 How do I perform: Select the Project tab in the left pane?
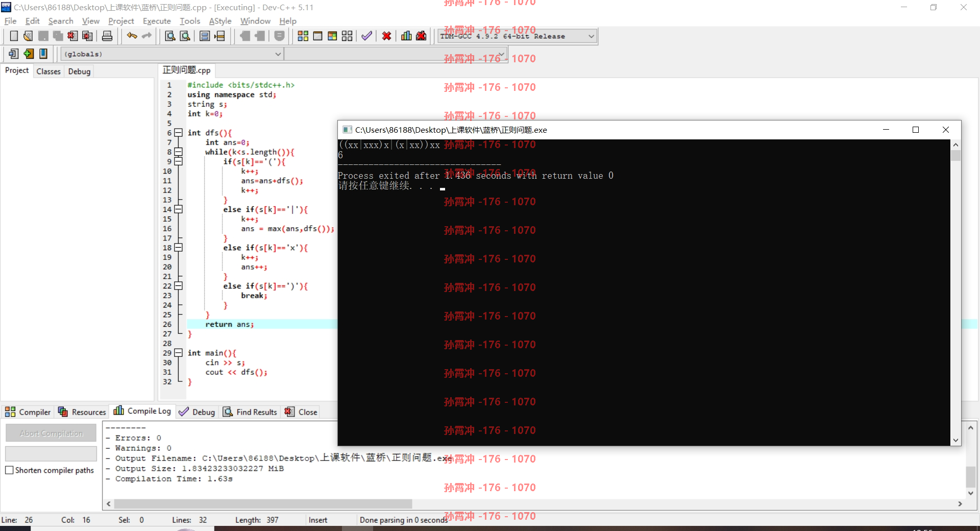tap(17, 70)
